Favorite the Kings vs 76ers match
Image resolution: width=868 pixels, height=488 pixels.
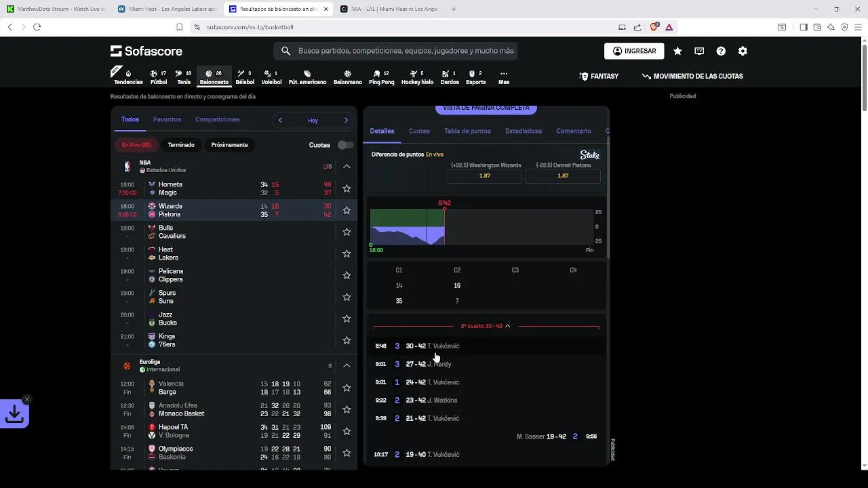tap(347, 340)
